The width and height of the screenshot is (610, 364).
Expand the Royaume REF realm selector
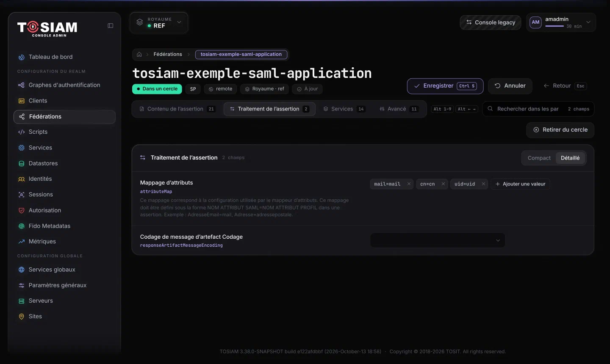[159, 22]
